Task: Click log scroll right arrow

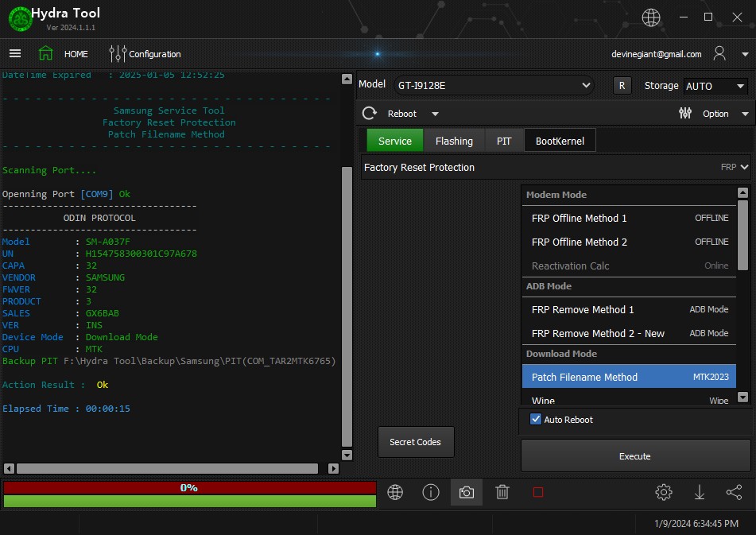Action: [x=333, y=468]
